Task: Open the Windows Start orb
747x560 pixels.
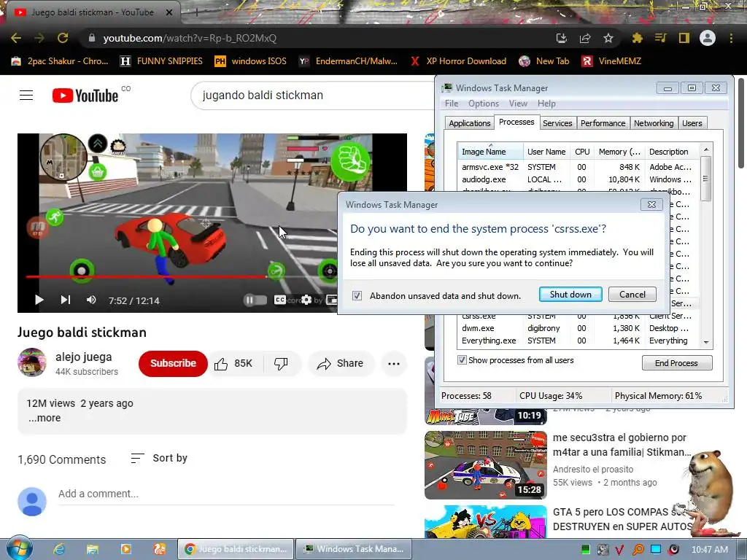Action: pos(19,548)
